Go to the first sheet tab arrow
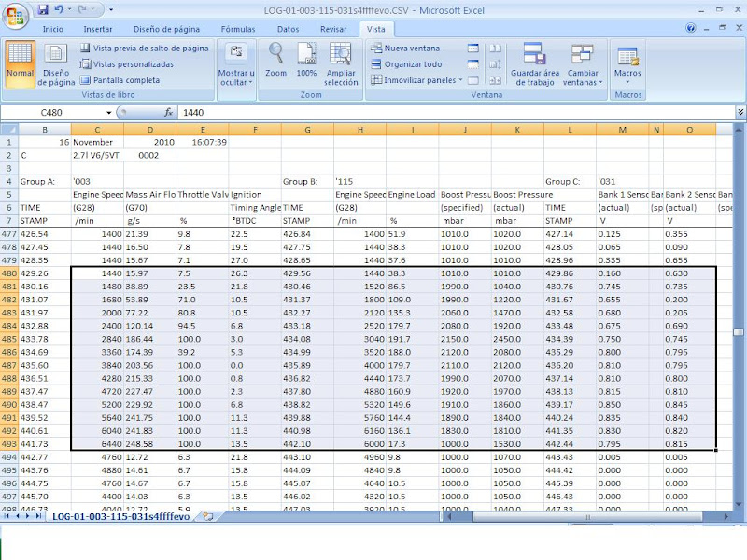747x560 pixels. [x=7, y=516]
